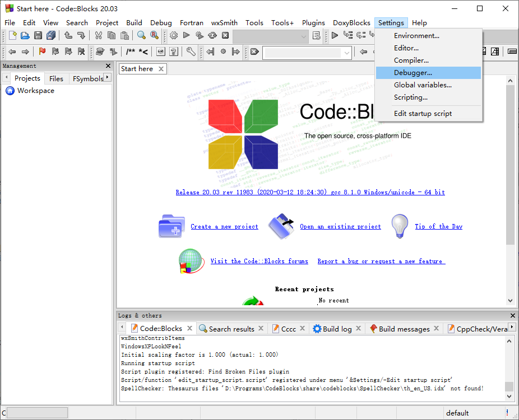Click the Tip of the Day link
Screen dimensions: 519x420
(x=438, y=227)
